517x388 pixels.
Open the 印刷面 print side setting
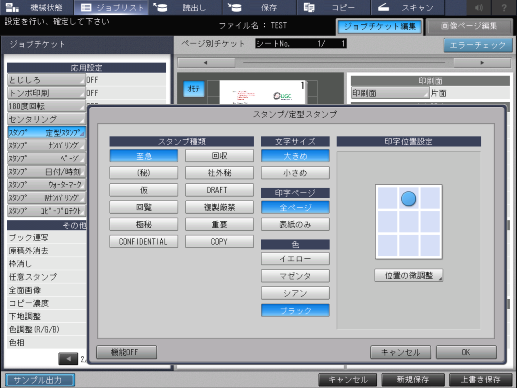tap(390, 93)
